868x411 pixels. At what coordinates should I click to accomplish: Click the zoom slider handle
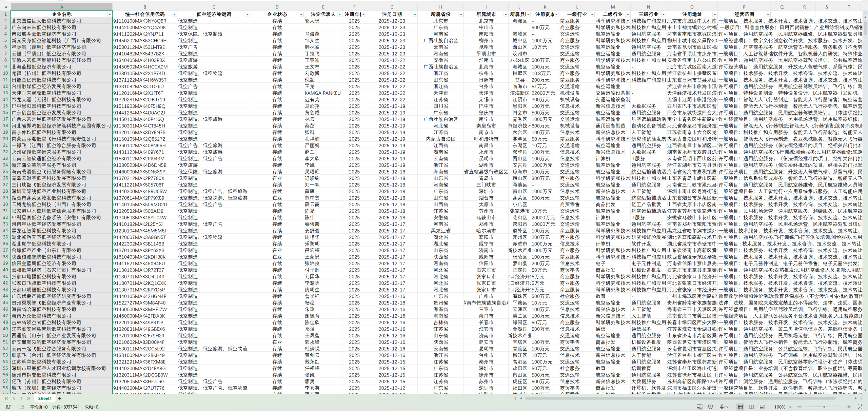[x=824, y=407]
